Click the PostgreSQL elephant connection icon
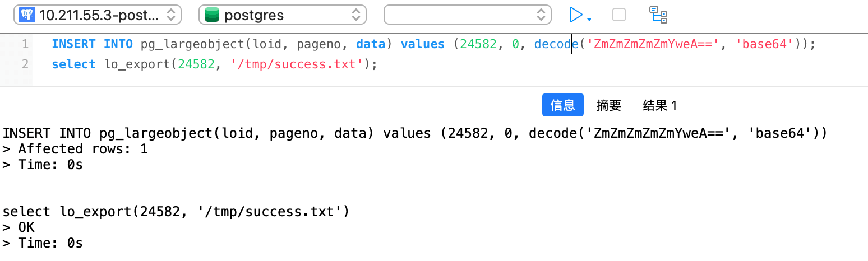 [26, 15]
